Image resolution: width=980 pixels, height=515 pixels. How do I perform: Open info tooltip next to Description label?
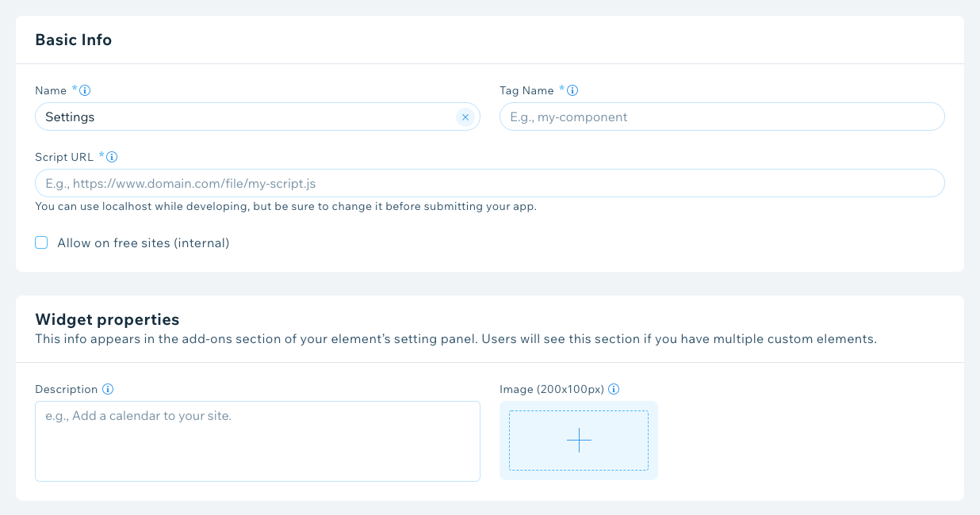pyautogui.click(x=108, y=389)
